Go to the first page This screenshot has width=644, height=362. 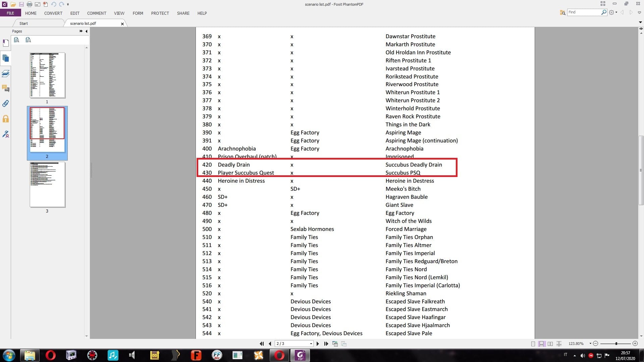tap(262, 344)
